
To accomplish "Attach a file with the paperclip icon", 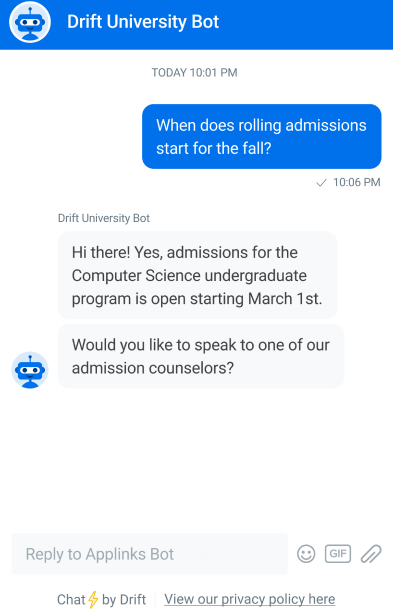I will (x=371, y=554).
